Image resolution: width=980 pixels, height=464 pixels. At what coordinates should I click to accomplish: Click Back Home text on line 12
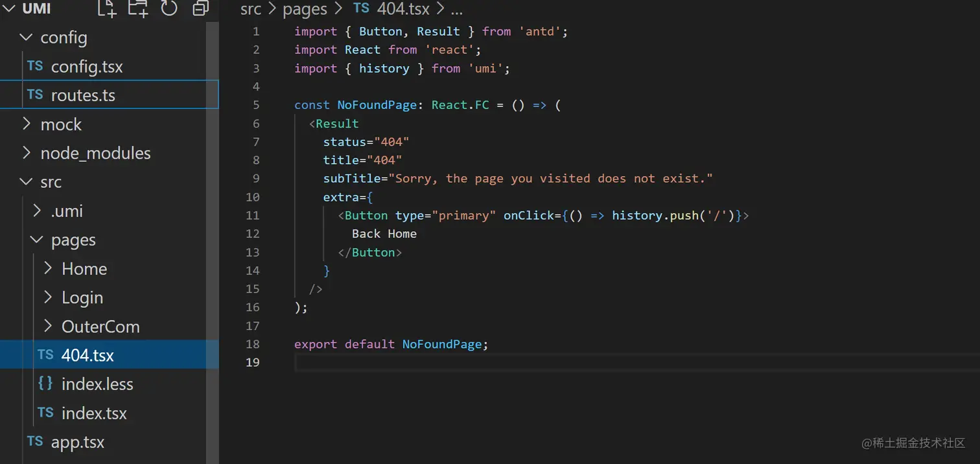click(x=384, y=233)
